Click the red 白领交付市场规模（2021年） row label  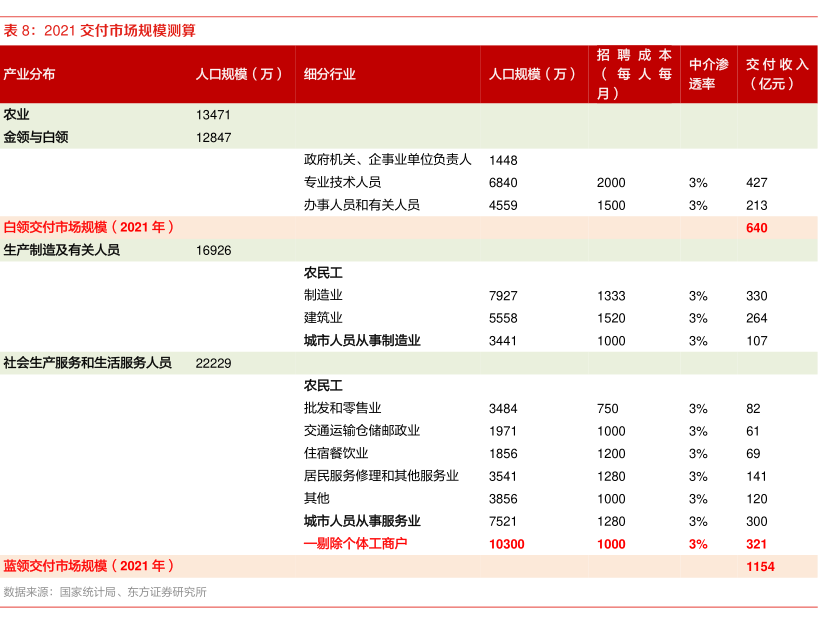[x=89, y=227]
